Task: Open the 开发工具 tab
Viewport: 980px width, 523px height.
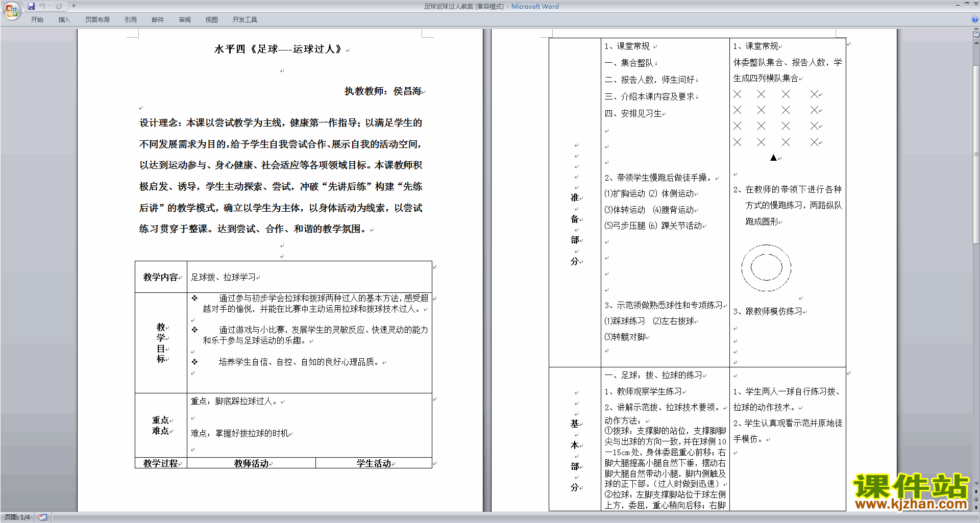Action: click(245, 20)
